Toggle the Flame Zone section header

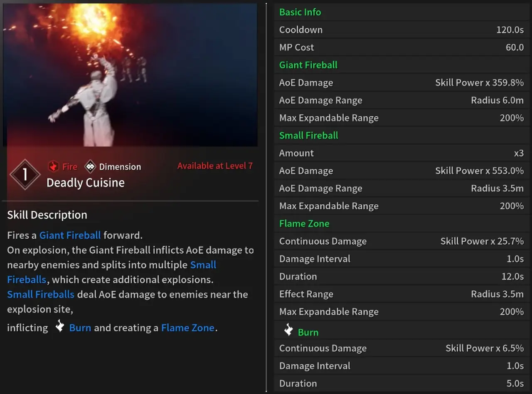(304, 223)
